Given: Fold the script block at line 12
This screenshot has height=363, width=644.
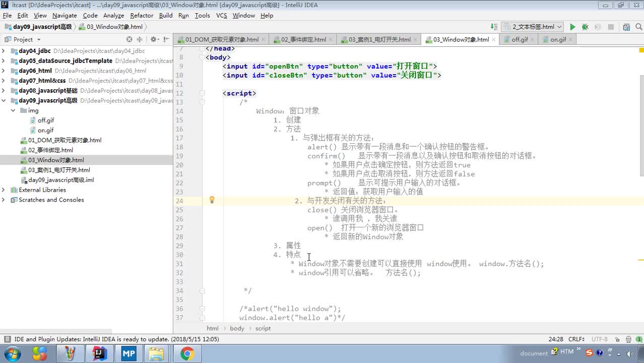Looking at the screenshot, I should 202,93.
